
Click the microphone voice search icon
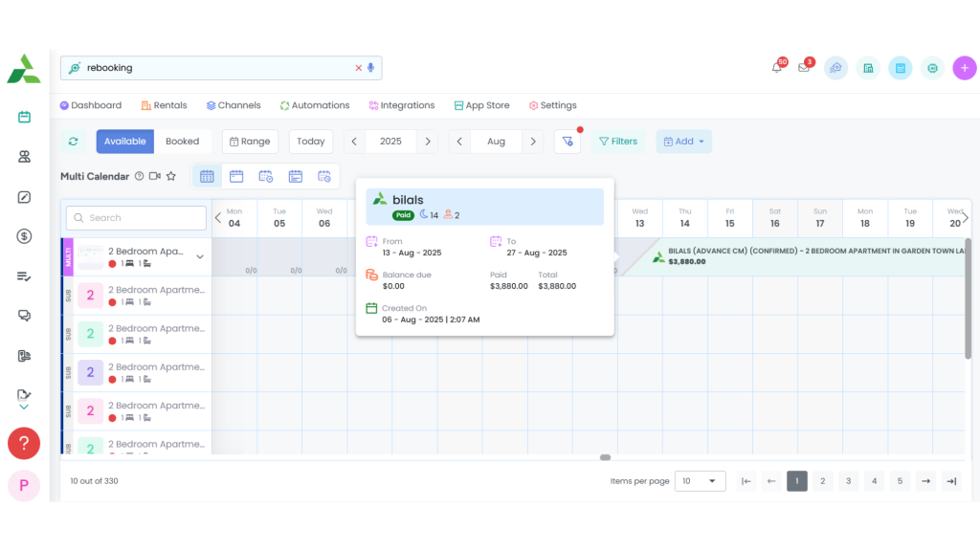click(370, 68)
